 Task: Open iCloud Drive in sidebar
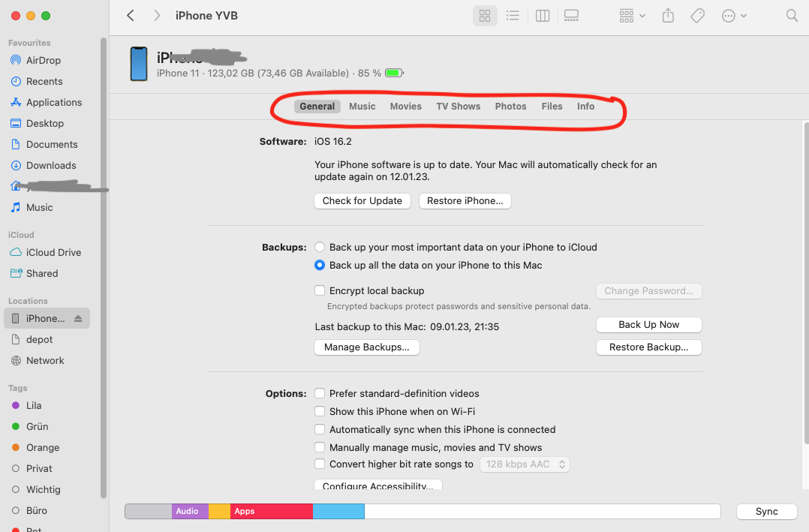click(x=54, y=252)
